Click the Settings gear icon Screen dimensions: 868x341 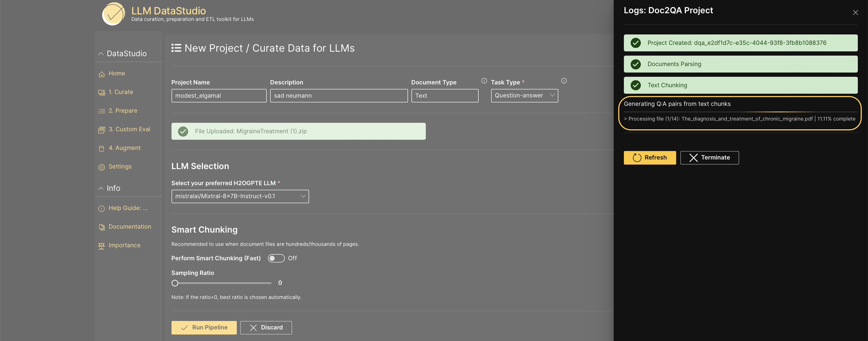[101, 167]
